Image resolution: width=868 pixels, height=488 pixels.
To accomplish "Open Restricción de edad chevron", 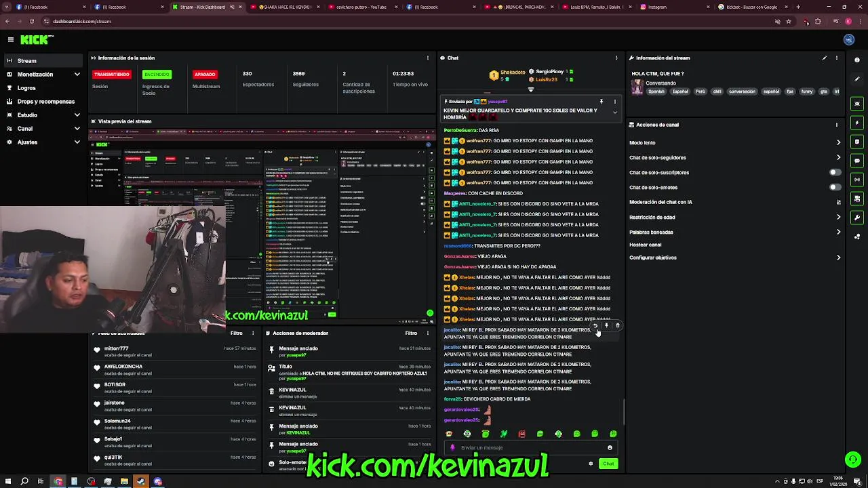I will [x=838, y=218].
